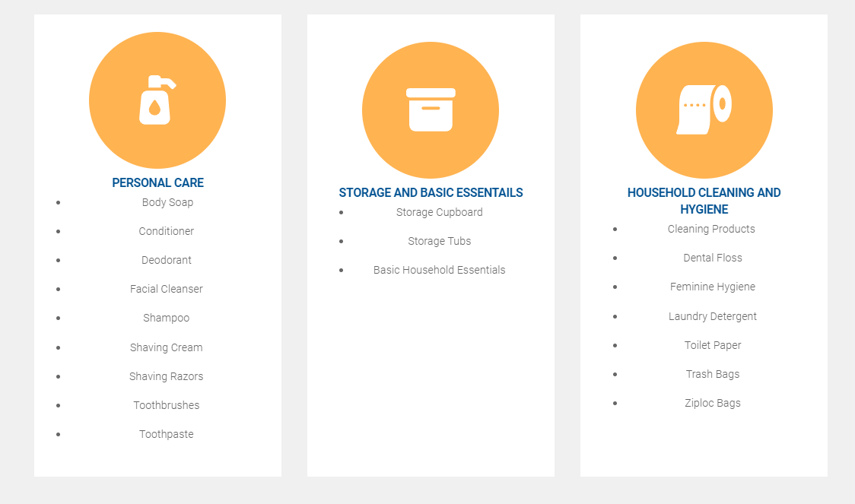Select the Storage and Basic Essentails heading
Screen dimensions: 855x504
[431, 193]
